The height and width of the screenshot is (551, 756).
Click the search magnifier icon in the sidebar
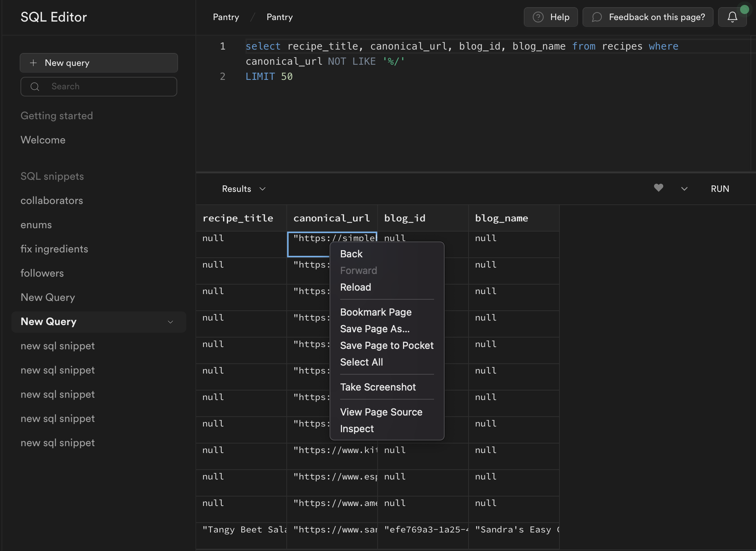coord(34,87)
